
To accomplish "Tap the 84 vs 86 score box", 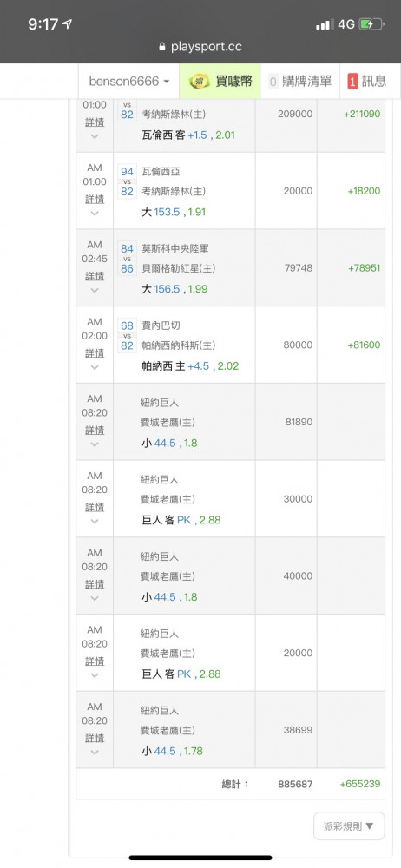I will pyautogui.click(x=127, y=259).
